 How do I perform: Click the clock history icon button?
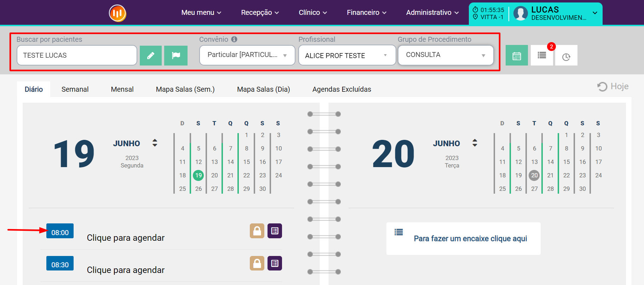pyautogui.click(x=566, y=55)
